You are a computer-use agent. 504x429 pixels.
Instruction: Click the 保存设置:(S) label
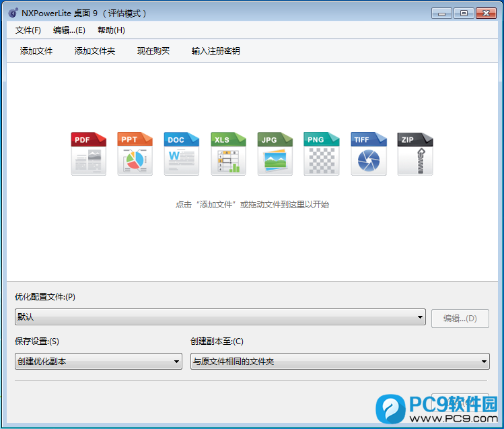[37, 341]
